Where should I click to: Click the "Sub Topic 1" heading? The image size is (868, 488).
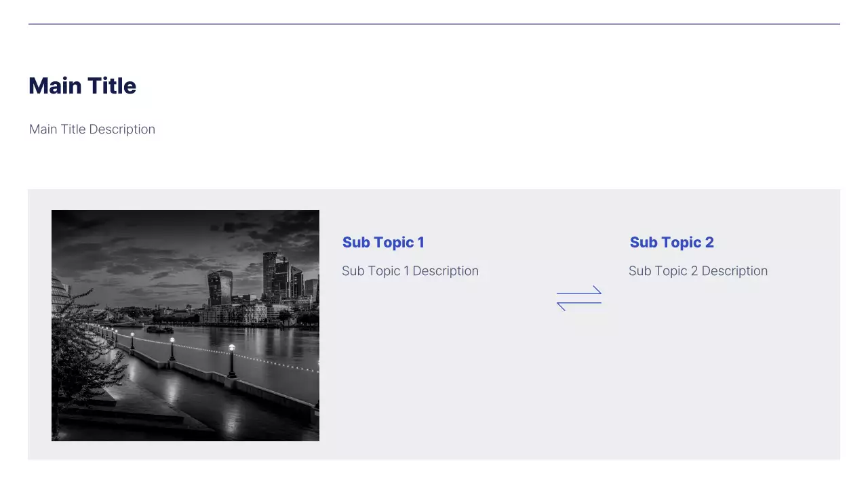coord(383,243)
